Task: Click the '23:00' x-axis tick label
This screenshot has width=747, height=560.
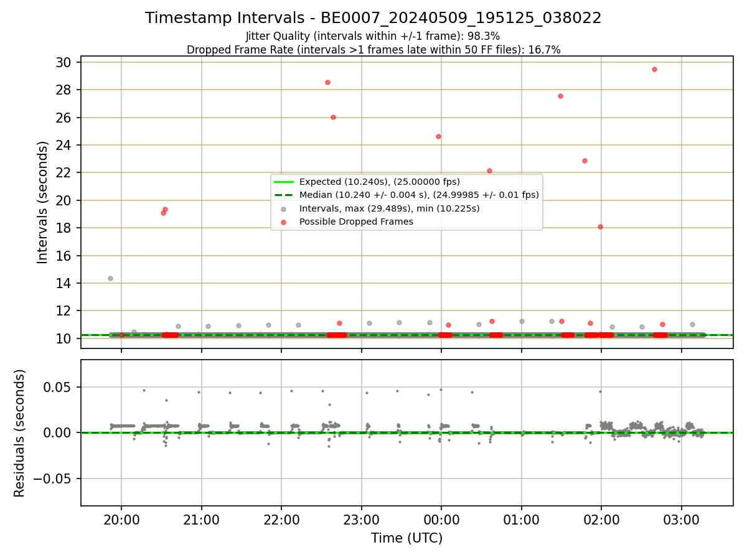Action: 361,520
